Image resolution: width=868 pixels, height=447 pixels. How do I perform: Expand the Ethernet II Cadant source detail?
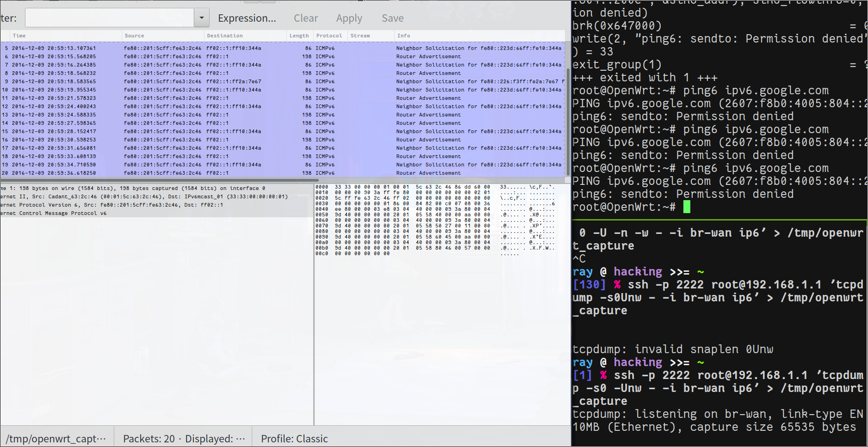click(157, 196)
